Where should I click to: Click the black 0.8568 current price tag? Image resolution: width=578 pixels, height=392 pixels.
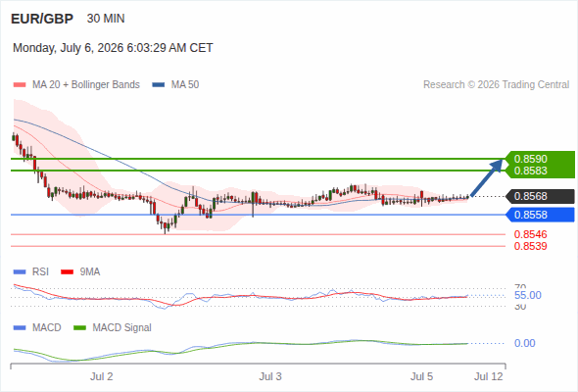(x=540, y=196)
